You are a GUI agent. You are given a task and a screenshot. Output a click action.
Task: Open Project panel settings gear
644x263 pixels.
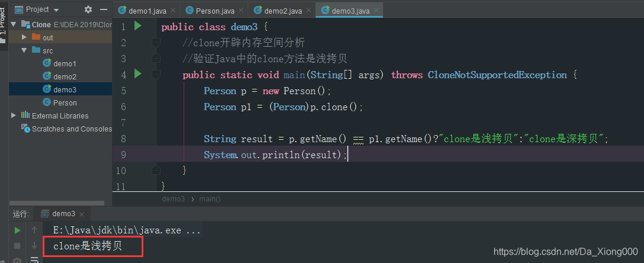(x=88, y=9)
